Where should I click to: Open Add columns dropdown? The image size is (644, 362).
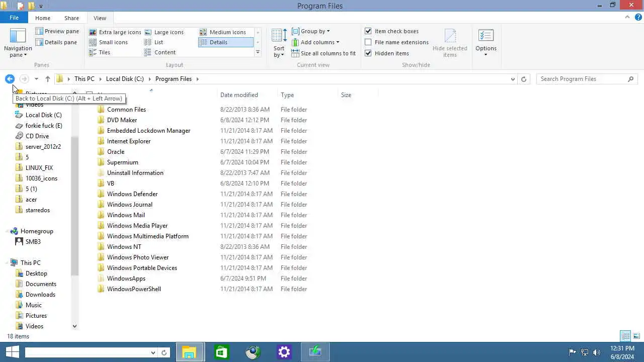pyautogui.click(x=315, y=42)
